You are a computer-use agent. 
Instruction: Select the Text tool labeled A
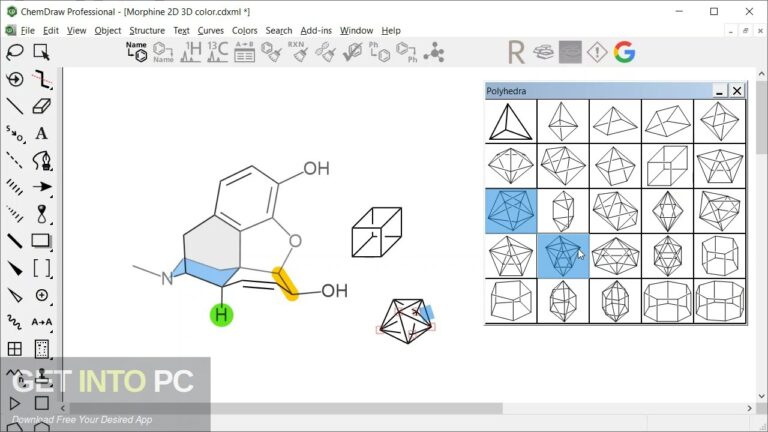42,133
